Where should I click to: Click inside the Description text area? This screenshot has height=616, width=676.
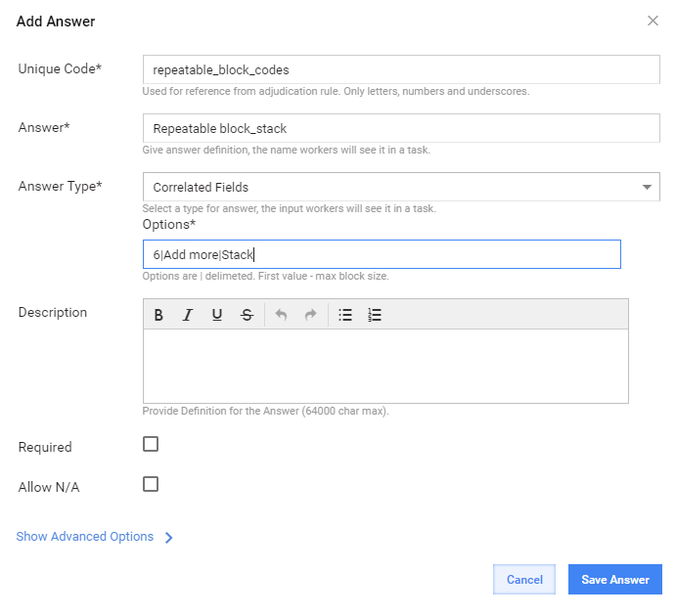click(x=385, y=366)
